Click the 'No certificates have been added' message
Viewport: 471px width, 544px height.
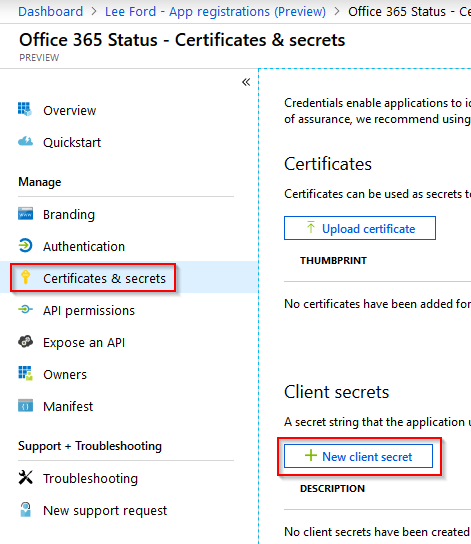click(377, 304)
